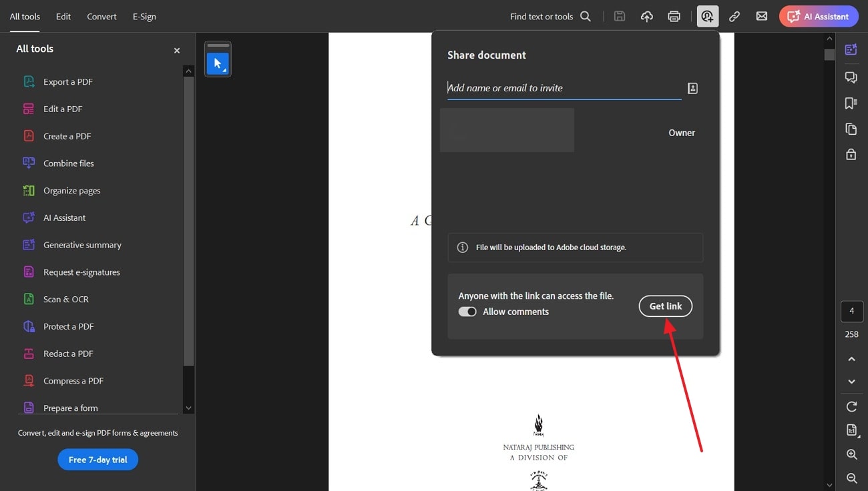
Task: Open the Edit menu tab
Action: coord(63,17)
